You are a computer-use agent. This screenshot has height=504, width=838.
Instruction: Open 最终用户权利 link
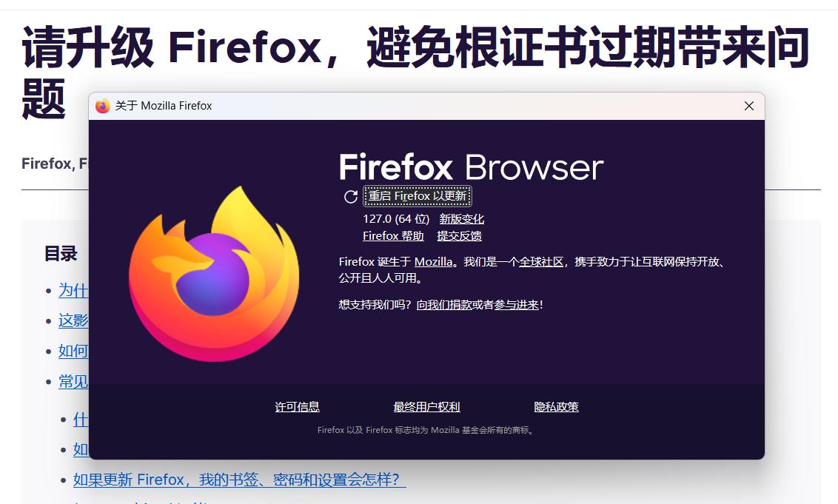[x=426, y=407]
